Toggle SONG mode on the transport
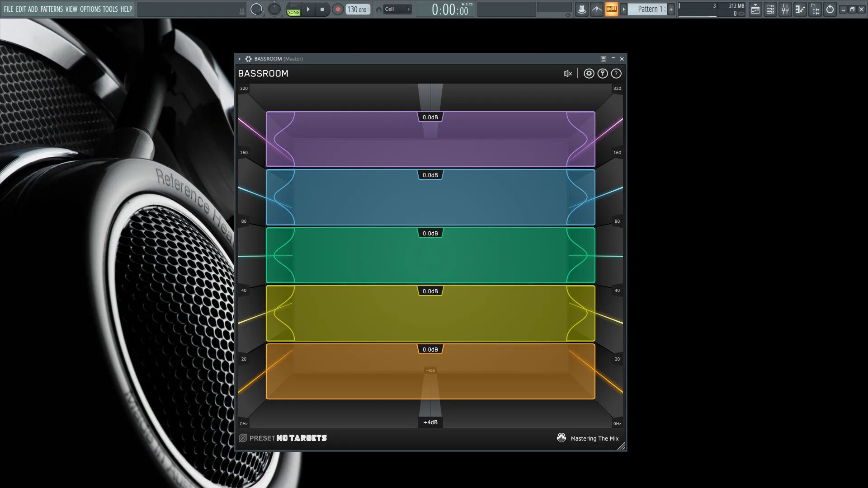This screenshot has width=868, height=488. pyautogui.click(x=293, y=12)
